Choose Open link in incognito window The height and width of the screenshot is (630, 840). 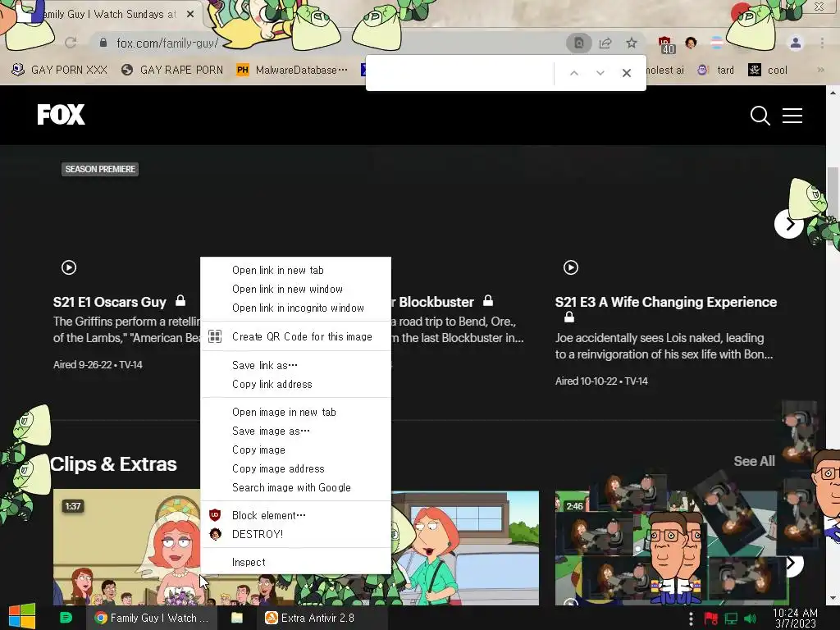295,308
